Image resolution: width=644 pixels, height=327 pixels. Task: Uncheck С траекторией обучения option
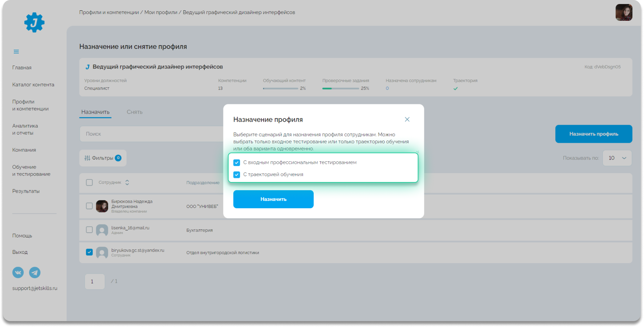pyautogui.click(x=237, y=175)
